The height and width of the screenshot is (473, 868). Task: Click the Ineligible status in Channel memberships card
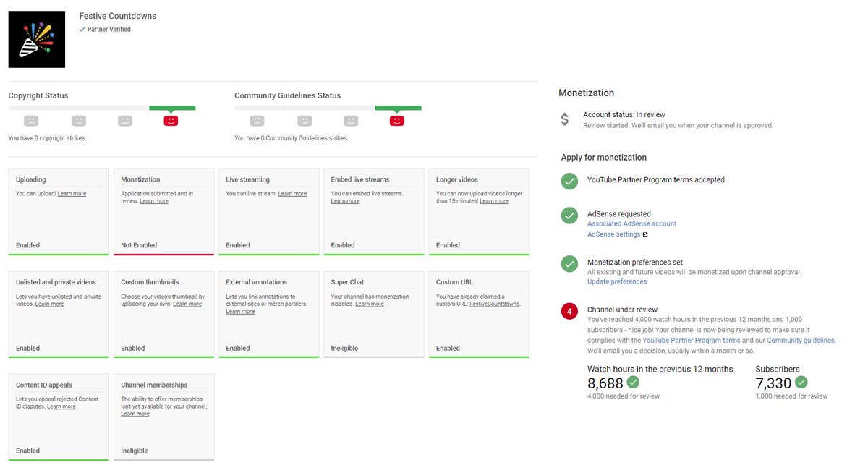[135, 451]
